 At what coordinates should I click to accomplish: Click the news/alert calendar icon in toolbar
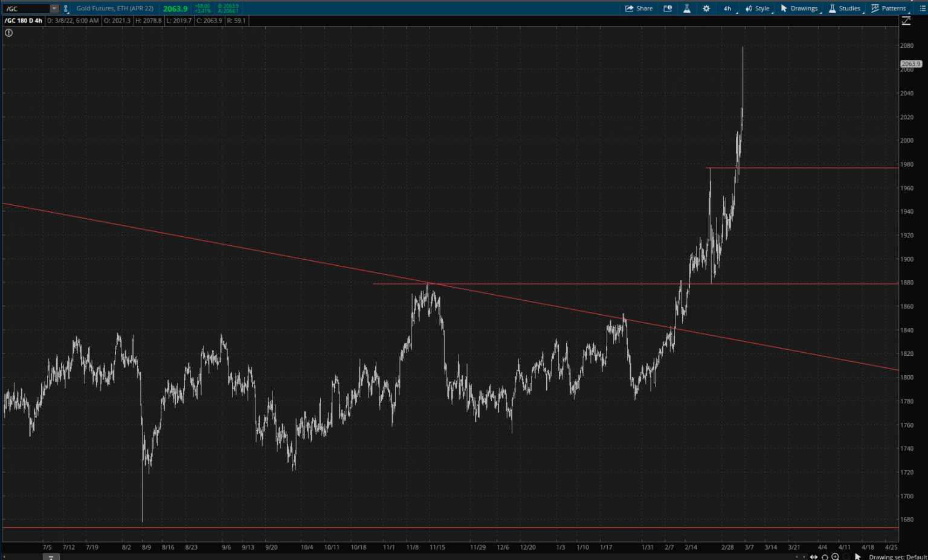(668, 8)
